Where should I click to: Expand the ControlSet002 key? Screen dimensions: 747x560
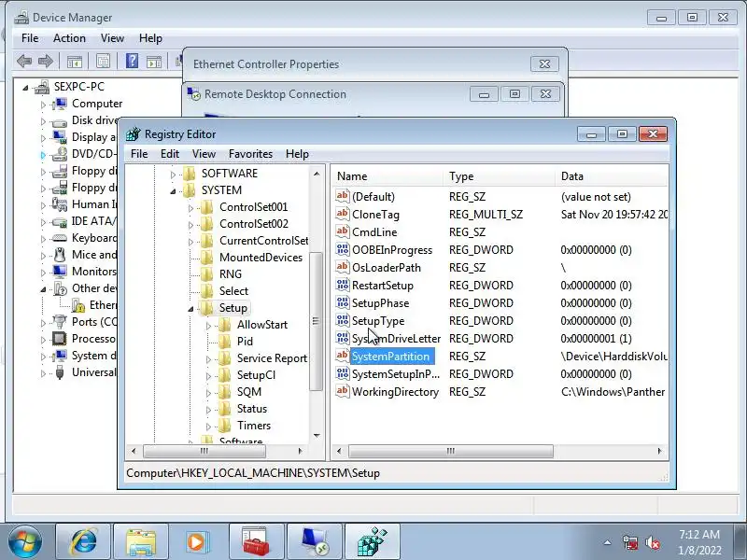(190, 225)
